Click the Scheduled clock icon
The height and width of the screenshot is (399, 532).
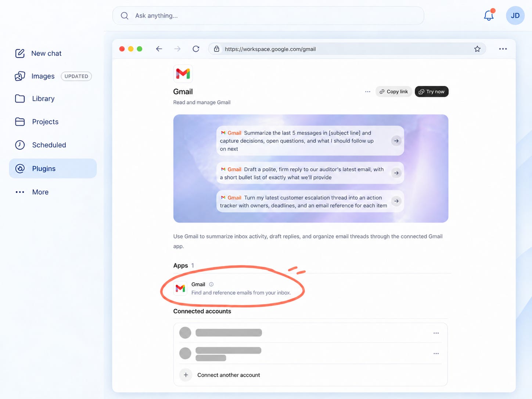point(20,145)
